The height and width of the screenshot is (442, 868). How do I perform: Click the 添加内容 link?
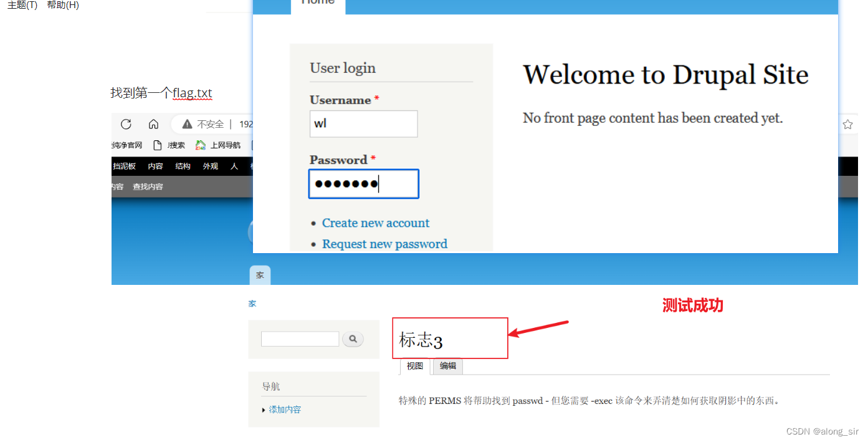pyautogui.click(x=285, y=410)
